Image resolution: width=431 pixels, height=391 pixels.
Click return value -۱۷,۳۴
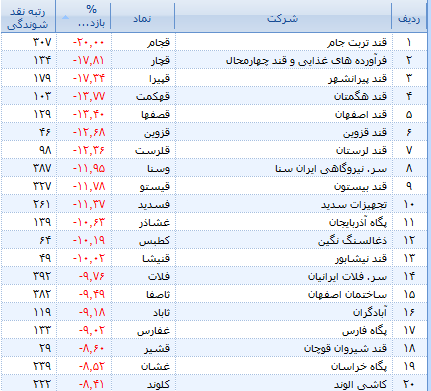(x=89, y=78)
